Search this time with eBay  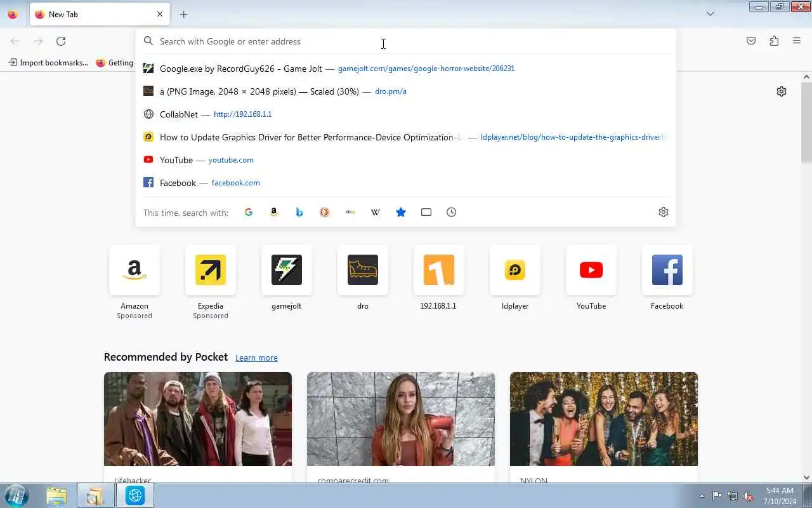(350, 212)
